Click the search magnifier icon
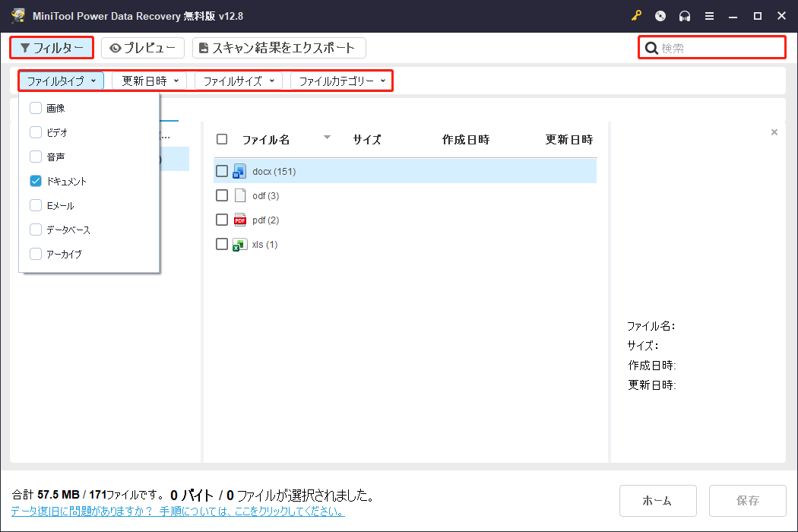 [652, 47]
